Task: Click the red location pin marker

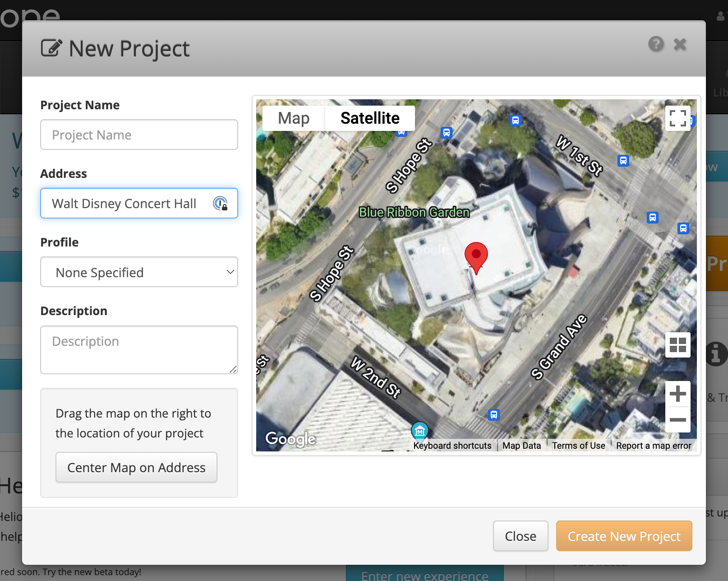Action: [476, 256]
